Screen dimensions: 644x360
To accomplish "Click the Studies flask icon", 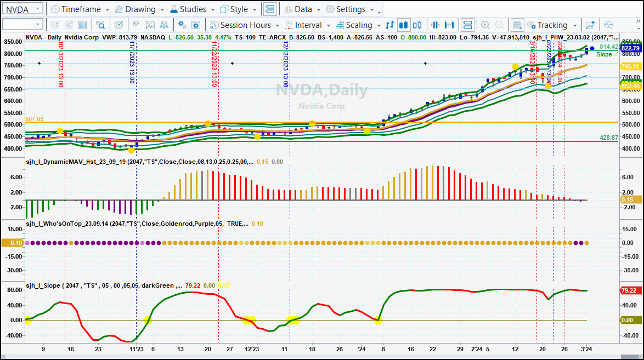I will tap(174, 9).
